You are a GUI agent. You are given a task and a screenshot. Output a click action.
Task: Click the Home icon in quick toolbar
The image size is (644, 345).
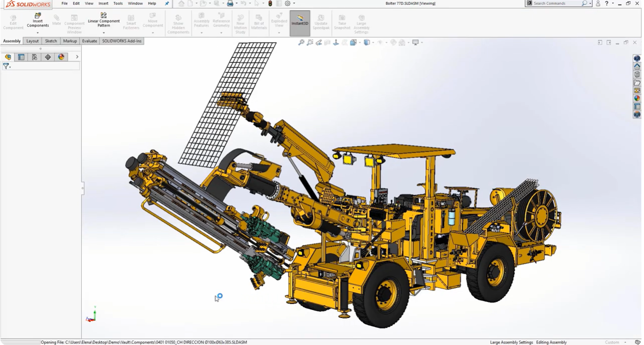[181, 4]
